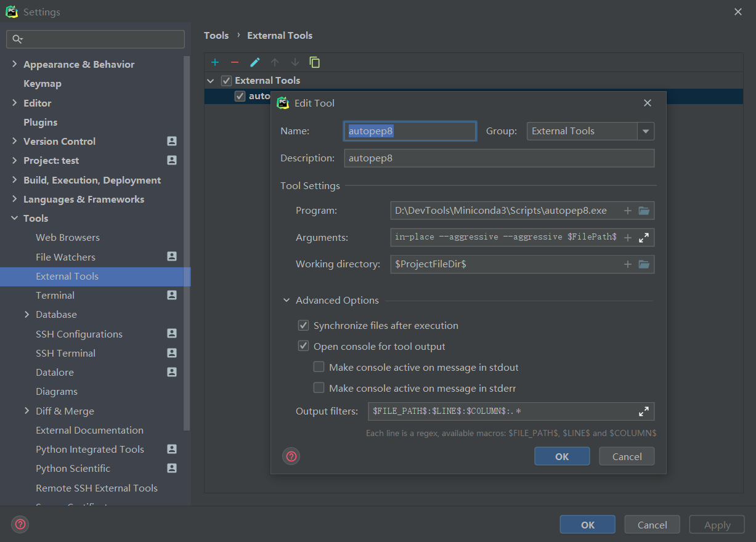Click the edit tool pencil icon
This screenshot has width=756, height=542.
pyautogui.click(x=255, y=62)
